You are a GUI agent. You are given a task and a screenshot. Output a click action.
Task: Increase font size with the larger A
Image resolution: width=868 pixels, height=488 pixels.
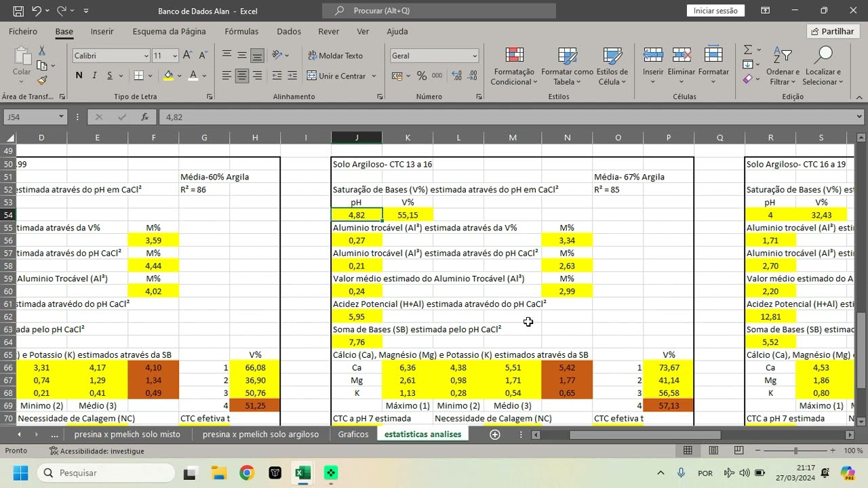coord(187,56)
